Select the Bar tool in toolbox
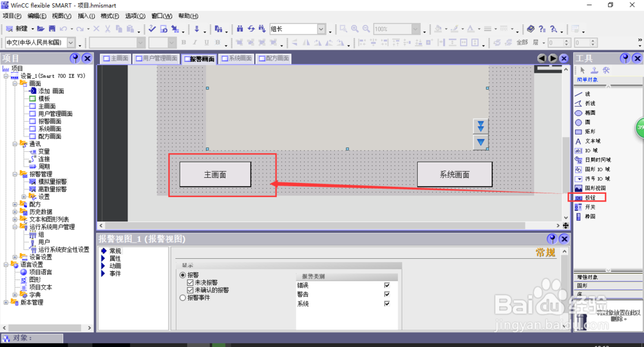 pyautogui.click(x=585, y=217)
